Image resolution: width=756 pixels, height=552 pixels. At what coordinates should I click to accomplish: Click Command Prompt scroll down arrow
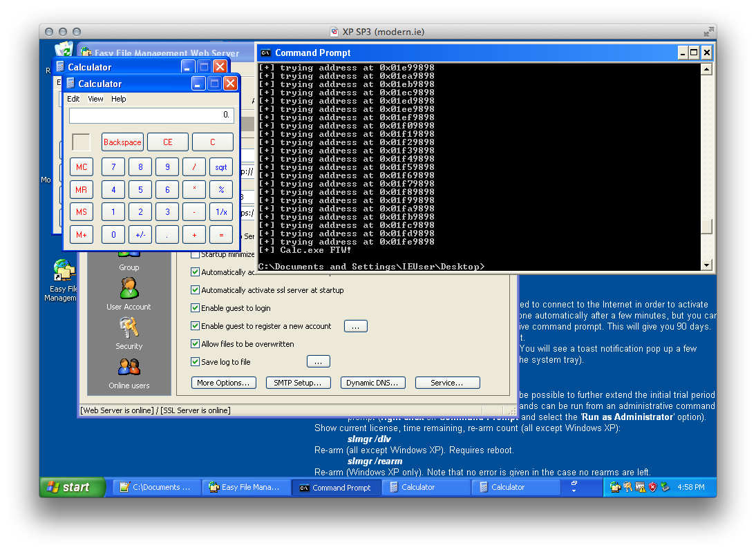click(x=706, y=265)
